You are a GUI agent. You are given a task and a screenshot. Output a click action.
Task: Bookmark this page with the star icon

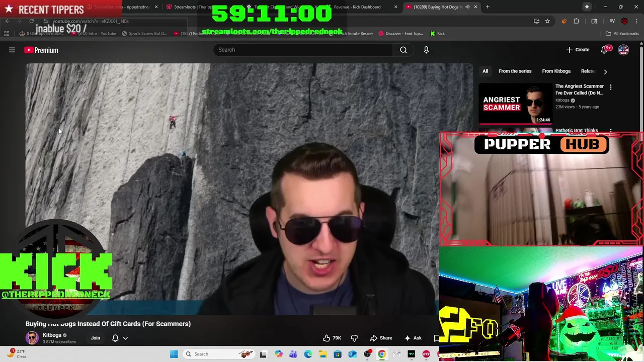(547, 21)
